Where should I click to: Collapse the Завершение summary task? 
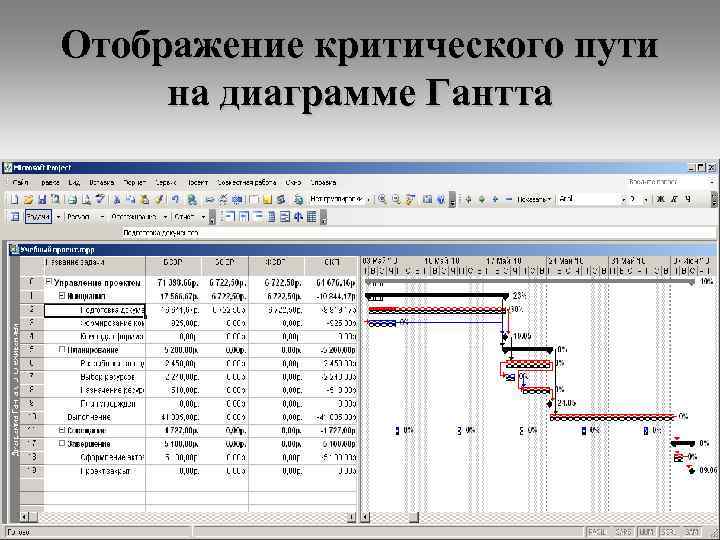(62, 444)
